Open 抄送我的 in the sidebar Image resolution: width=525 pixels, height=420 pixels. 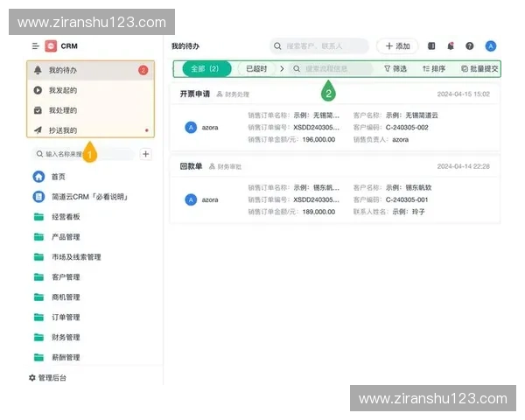tap(90, 130)
